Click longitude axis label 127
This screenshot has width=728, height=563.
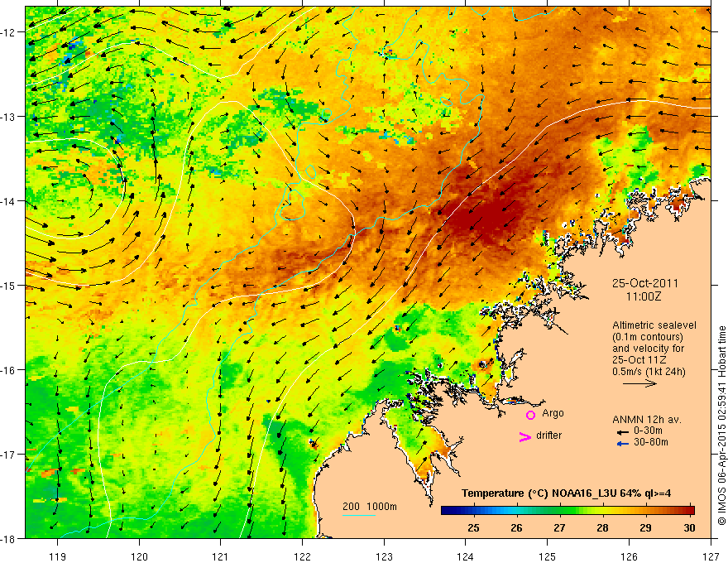point(711,556)
